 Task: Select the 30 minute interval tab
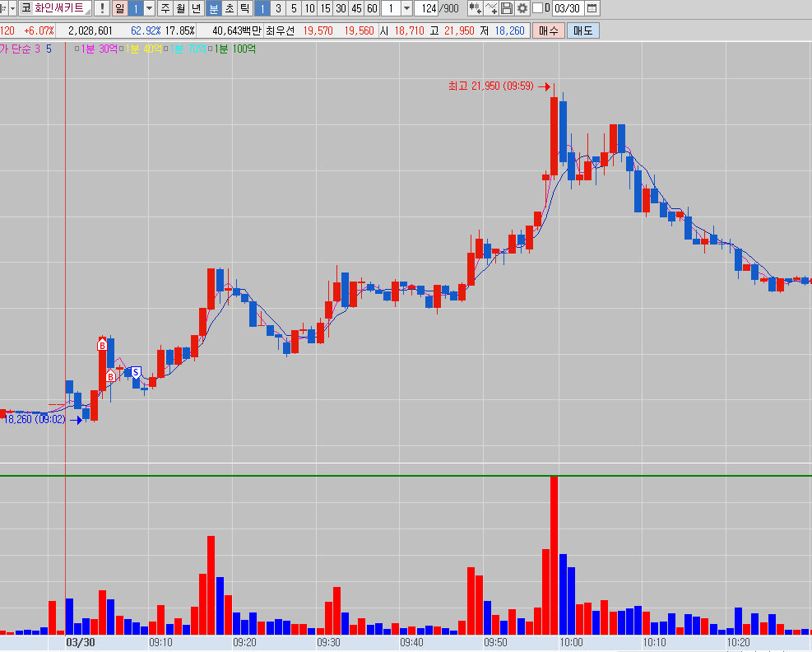click(340, 8)
